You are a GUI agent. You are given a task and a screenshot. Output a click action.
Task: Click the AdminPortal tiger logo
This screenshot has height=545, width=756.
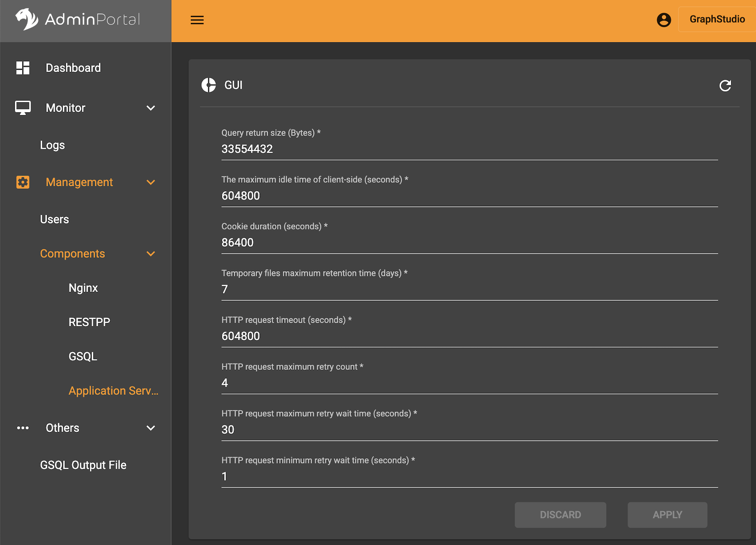27,19
